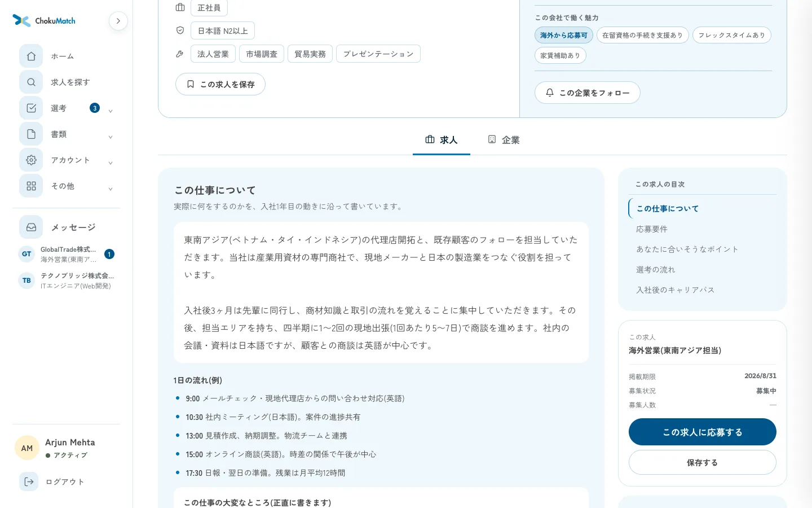Switch to the 企業 tab
812x508 pixels.
(x=504, y=140)
